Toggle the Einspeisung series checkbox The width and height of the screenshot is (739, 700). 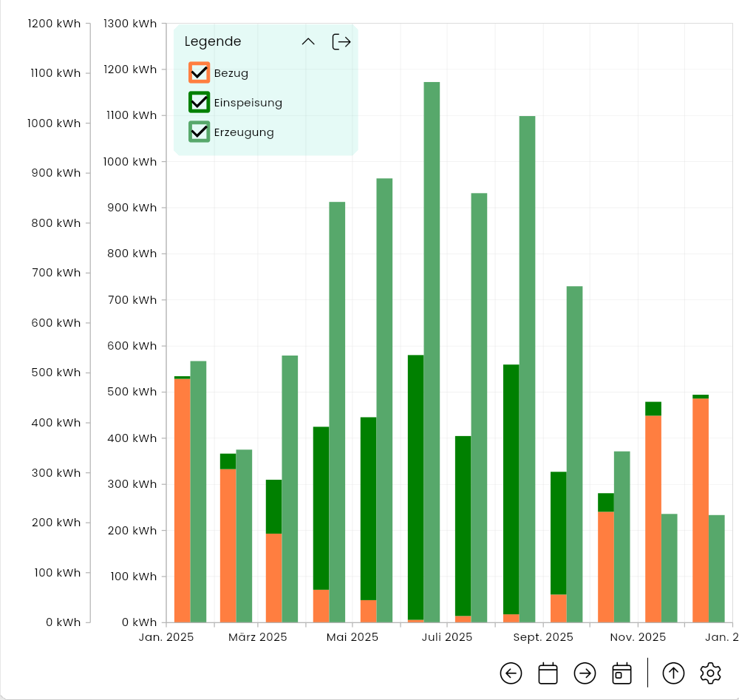(200, 102)
